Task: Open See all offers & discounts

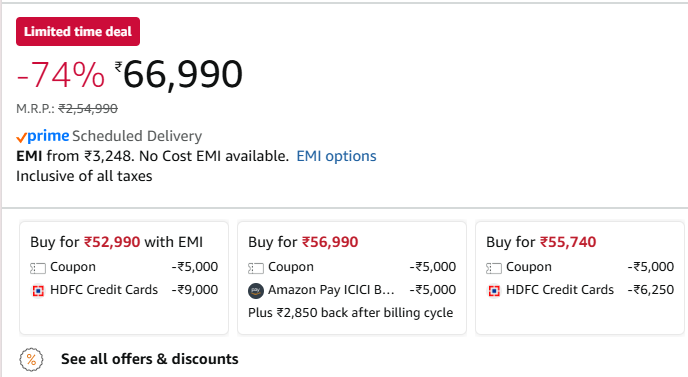Action: click(150, 359)
